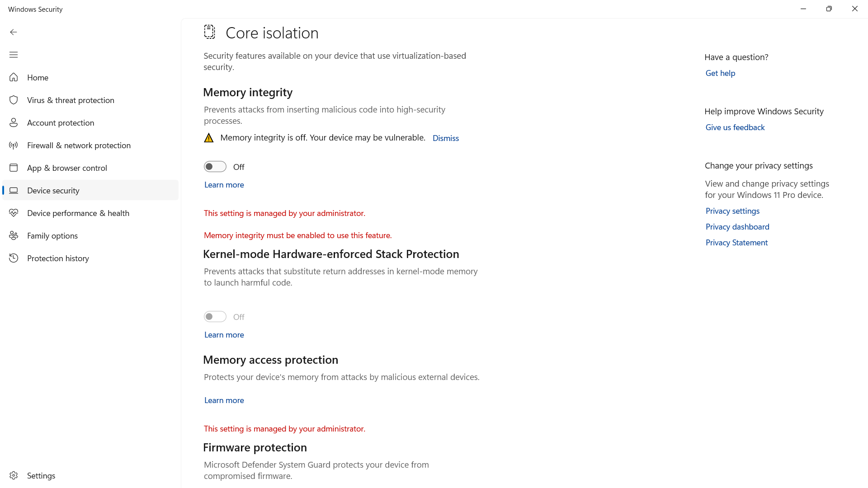
Task: Open Virus & threat protection shield icon
Action: click(14, 100)
